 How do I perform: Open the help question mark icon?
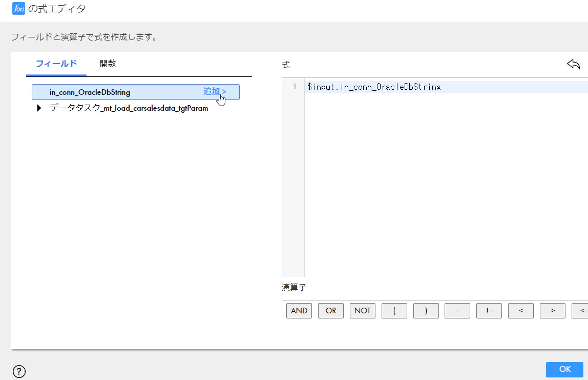(x=19, y=371)
